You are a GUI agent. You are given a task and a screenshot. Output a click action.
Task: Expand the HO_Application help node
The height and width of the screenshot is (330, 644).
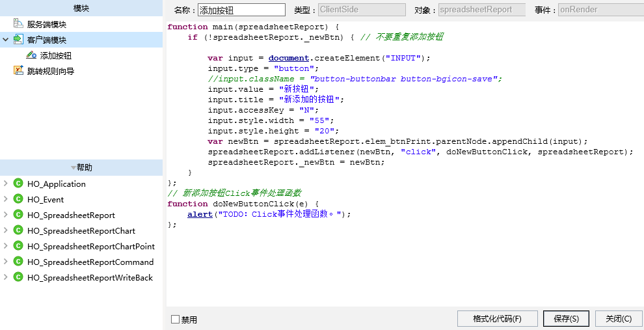coord(5,184)
